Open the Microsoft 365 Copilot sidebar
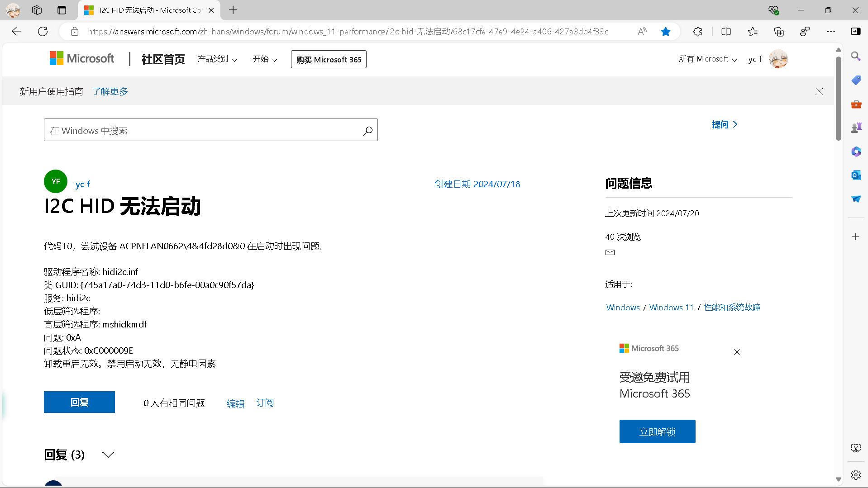The height and width of the screenshot is (488, 868). tap(856, 152)
